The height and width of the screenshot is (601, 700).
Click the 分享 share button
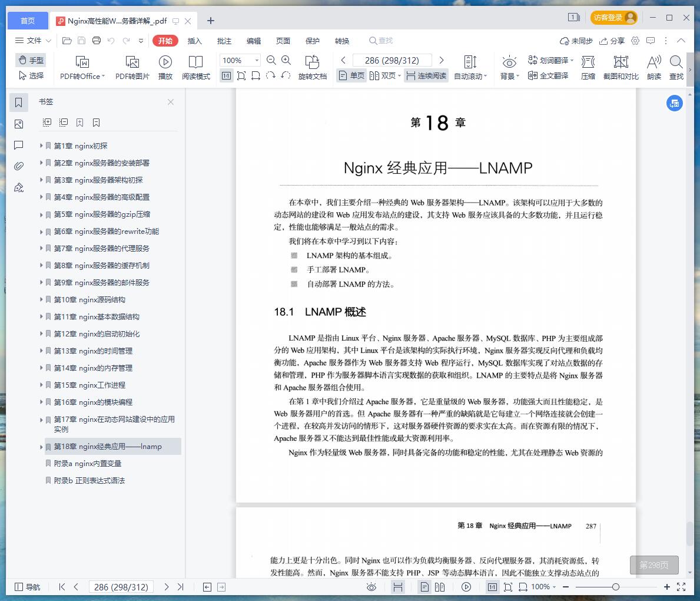[612, 41]
